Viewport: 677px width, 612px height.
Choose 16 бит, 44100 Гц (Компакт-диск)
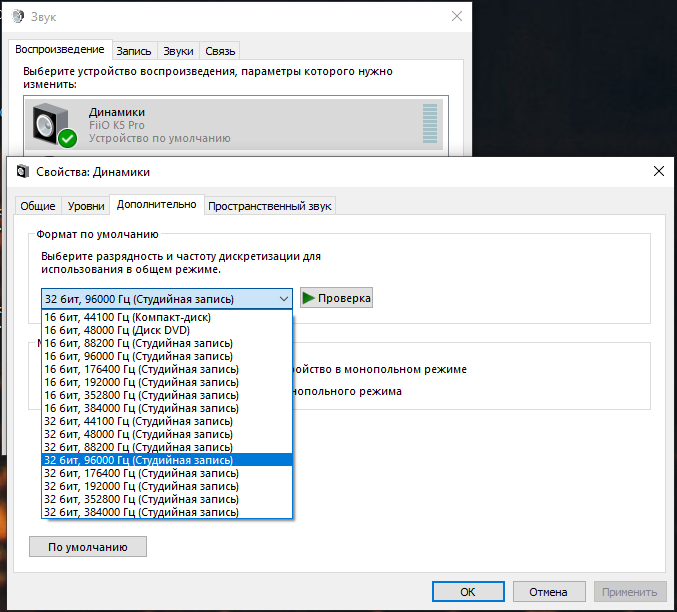[x=167, y=317]
